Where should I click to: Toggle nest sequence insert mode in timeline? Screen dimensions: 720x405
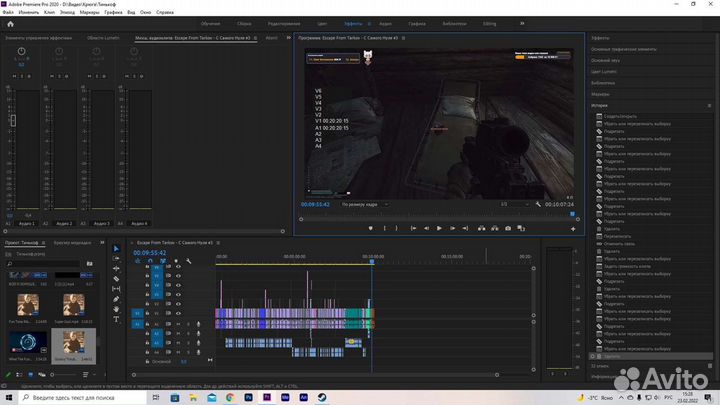137,261
